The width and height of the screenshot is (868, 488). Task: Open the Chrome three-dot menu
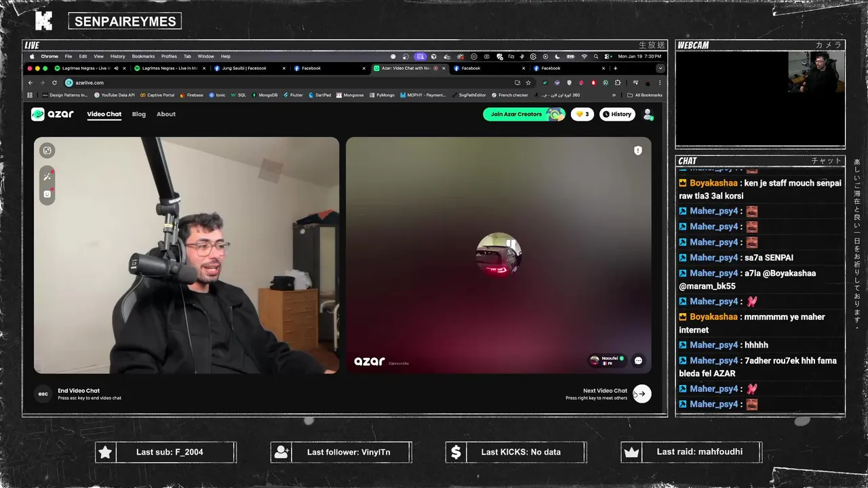(x=659, y=83)
